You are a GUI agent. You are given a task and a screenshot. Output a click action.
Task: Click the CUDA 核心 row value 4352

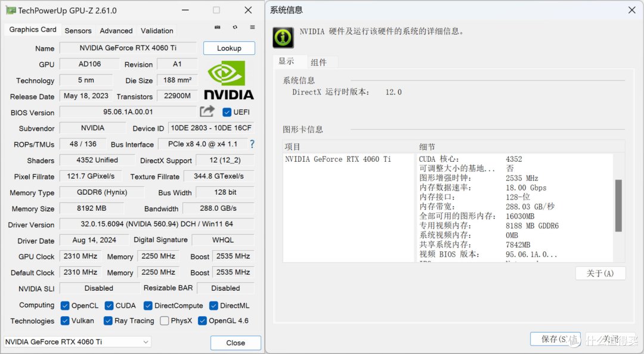coord(514,159)
